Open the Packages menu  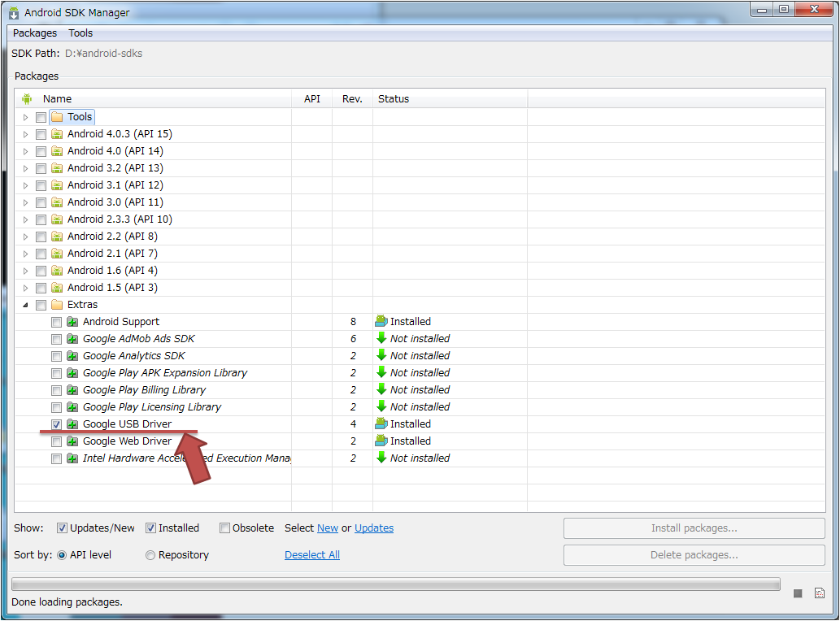[x=35, y=33]
